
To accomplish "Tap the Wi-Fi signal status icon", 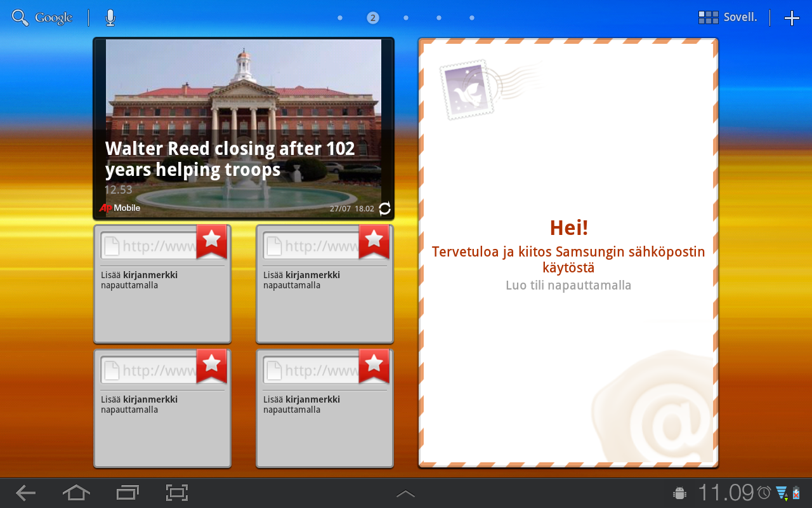I will click(782, 493).
